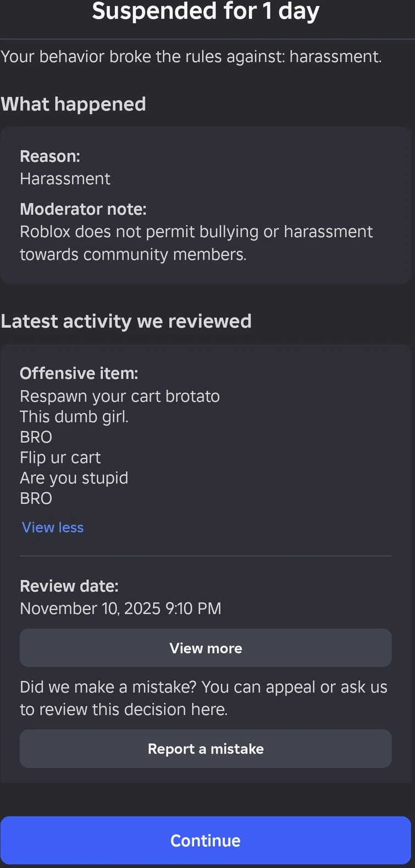Image resolution: width=415 pixels, height=868 pixels.
Task: Click Report a mistake to appeal
Action: [x=205, y=749]
